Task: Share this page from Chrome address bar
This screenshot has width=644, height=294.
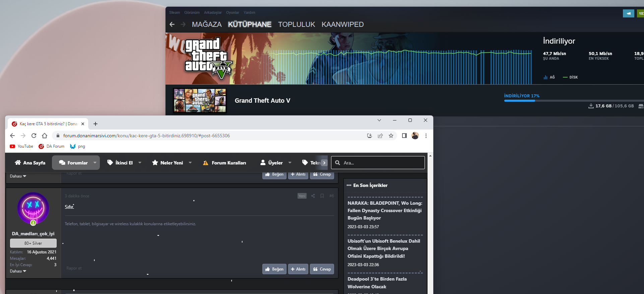Action: 380,136
